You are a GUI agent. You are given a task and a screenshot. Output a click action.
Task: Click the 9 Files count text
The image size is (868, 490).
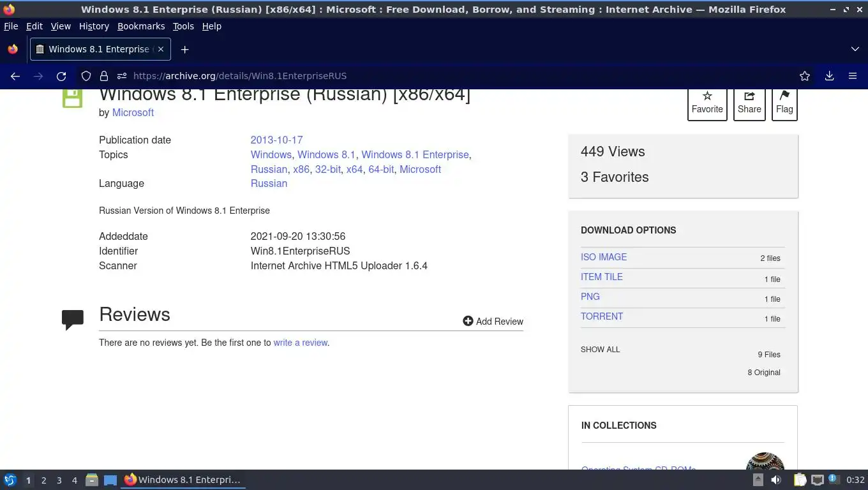[x=769, y=355]
